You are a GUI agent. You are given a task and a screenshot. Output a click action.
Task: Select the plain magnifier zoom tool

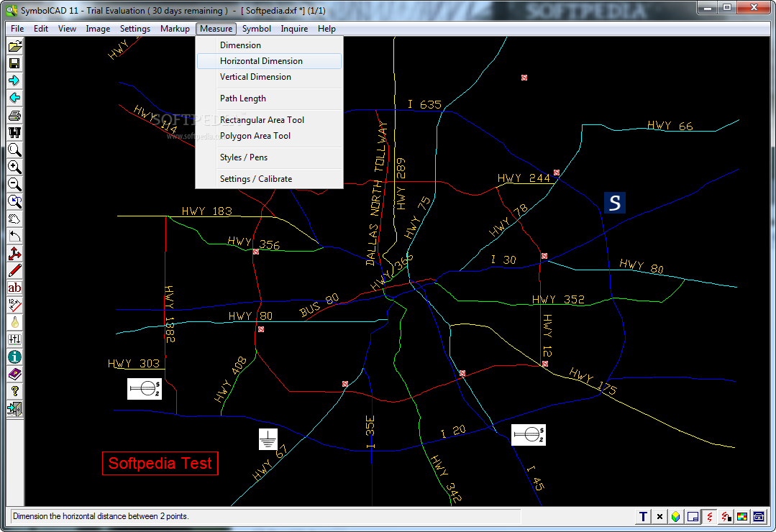click(15, 150)
